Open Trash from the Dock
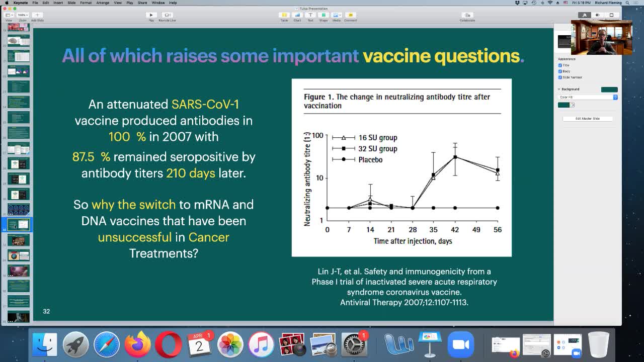644x362 pixels. (x=599, y=345)
